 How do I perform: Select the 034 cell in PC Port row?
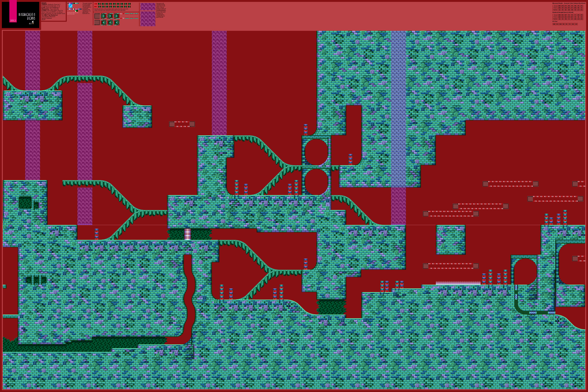[x=558, y=24]
